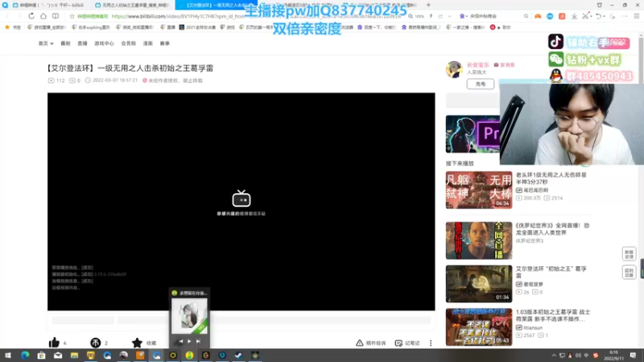Image resolution: width=644 pixels, height=362 pixels.
Task: Click the browser undo-close arrow icon
Action: click(x=598, y=16)
